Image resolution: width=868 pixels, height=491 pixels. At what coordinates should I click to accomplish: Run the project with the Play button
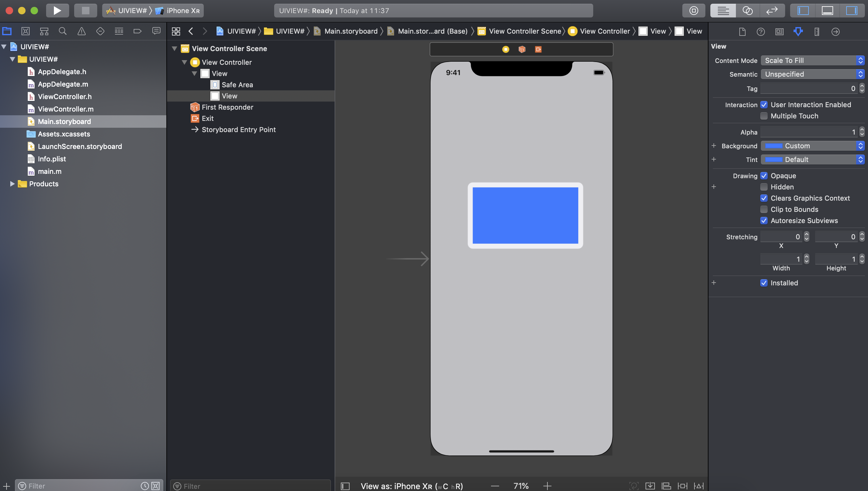[57, 11]
